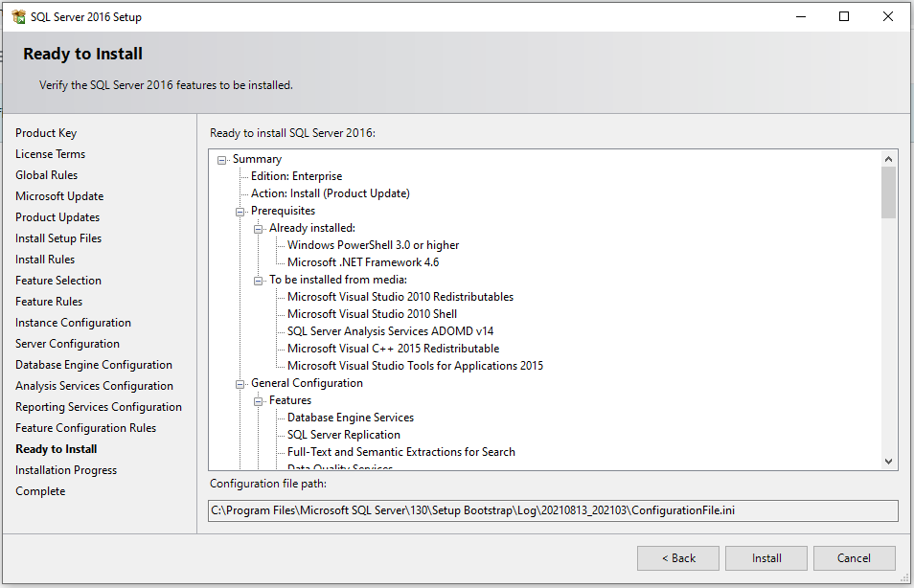
Task: Select the Prerequisites tree label
Action: click(x=283, y=211)
